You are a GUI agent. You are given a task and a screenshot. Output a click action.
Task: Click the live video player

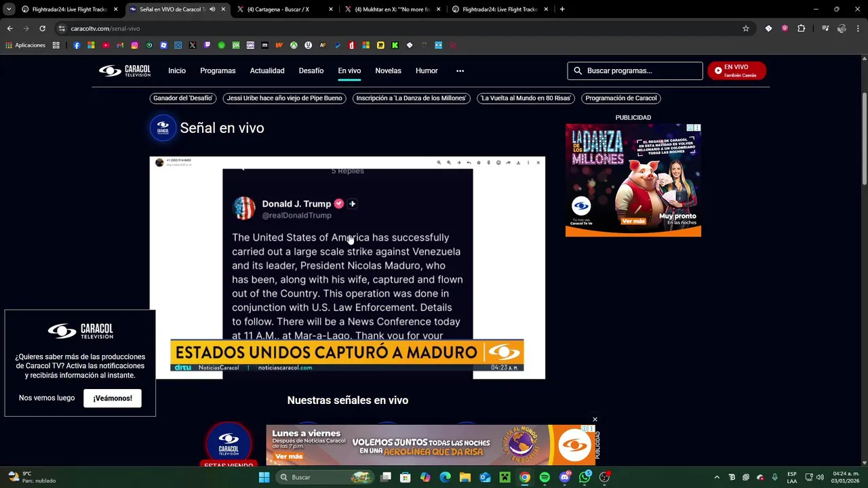pyautogui.click(x=347, y=268)
